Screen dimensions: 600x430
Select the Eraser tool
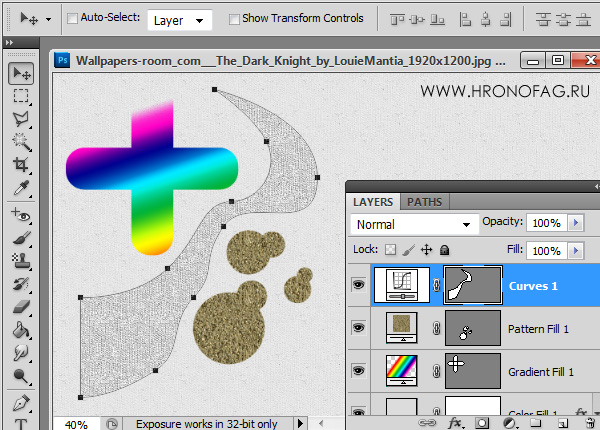click(x=21, y=307)
